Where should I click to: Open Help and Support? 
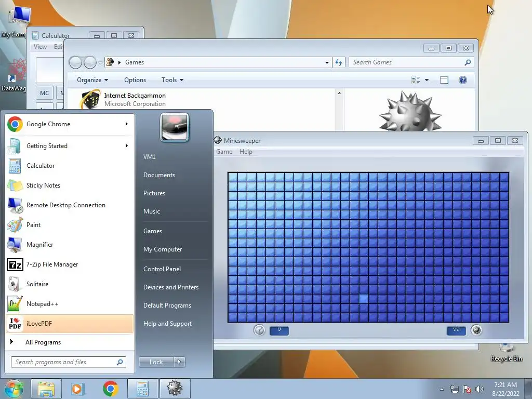pos(167,324)
